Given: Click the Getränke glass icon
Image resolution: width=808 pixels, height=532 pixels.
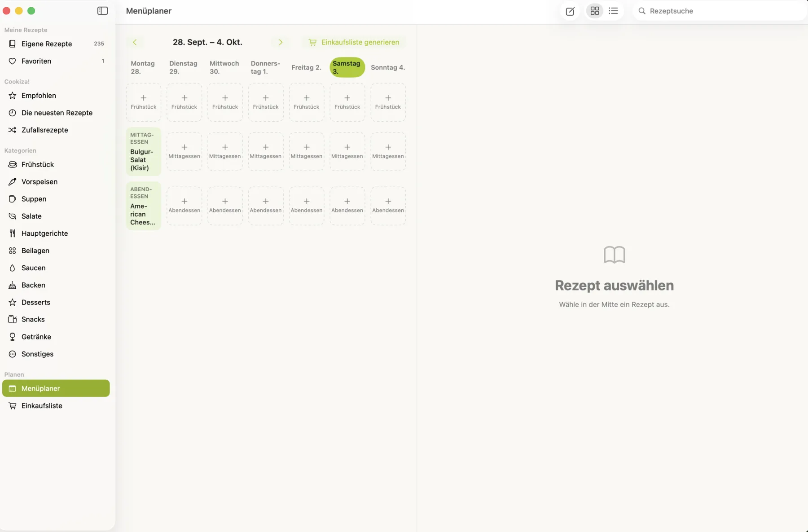Looking at the screenshot, I should coord(13,337).
